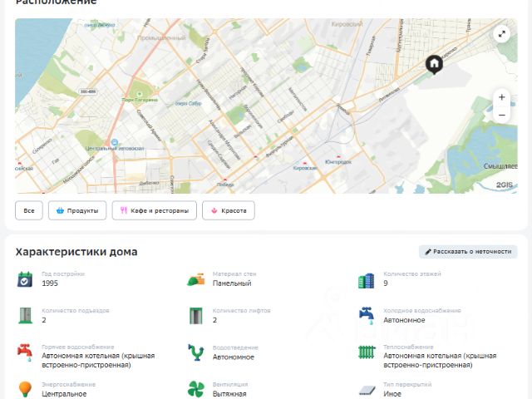Screen dimensions: 532x399
Task: Select the Иное floor type value
Action: point(392,394)
